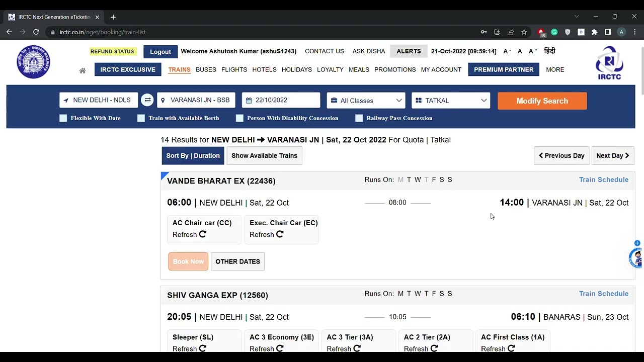Click the Indian Railways logo
The image size is (644, 362).
33,62
